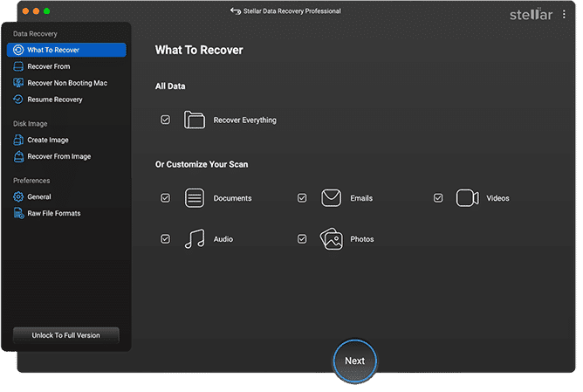Open the three-dot more options menu
583x392 pixels.
(564, 15)
